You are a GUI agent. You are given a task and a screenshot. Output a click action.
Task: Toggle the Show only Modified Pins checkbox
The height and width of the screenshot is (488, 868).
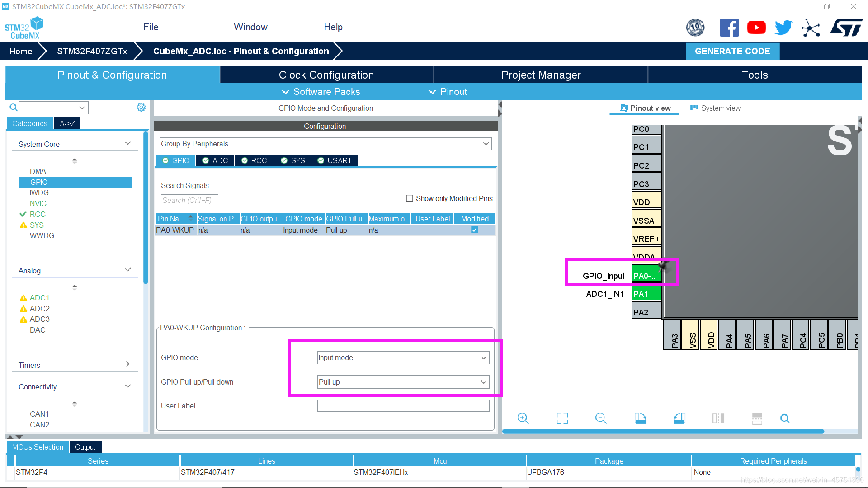409,198
